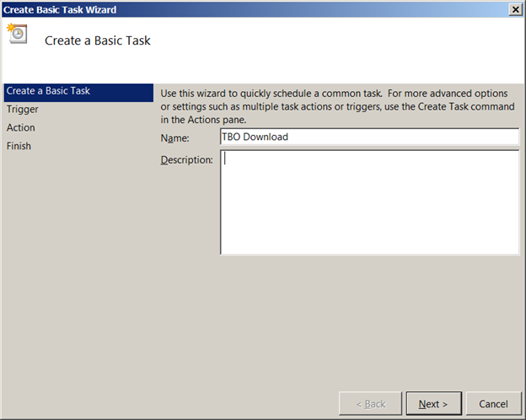Viewport: 526px width, 420px height.
Task: Focus the Name field containing TBO Download
Action: click(370, 137)
